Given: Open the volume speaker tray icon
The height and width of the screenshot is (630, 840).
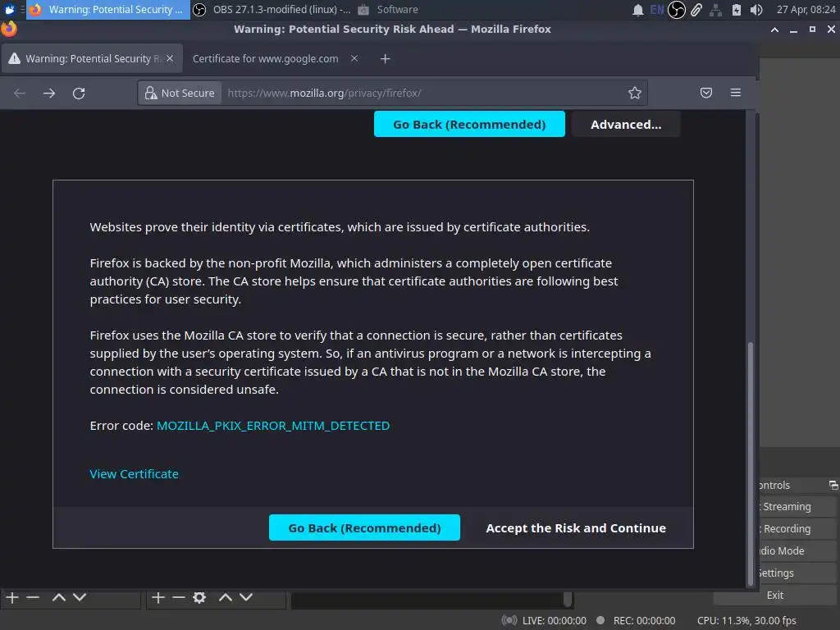Looking at the screenshot, I should tap(756, 10).
